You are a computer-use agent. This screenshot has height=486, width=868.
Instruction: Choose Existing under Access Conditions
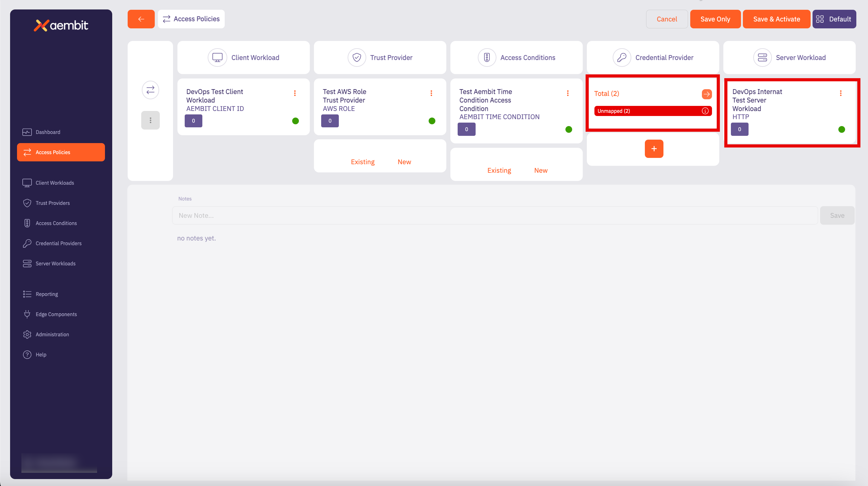(499, 170)
